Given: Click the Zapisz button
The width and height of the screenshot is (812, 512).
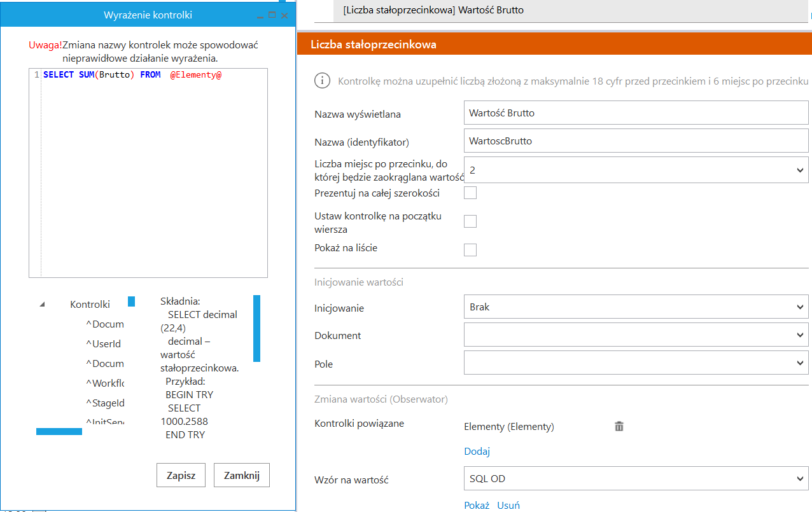Looking at the screenshot, I should point(181,475).
